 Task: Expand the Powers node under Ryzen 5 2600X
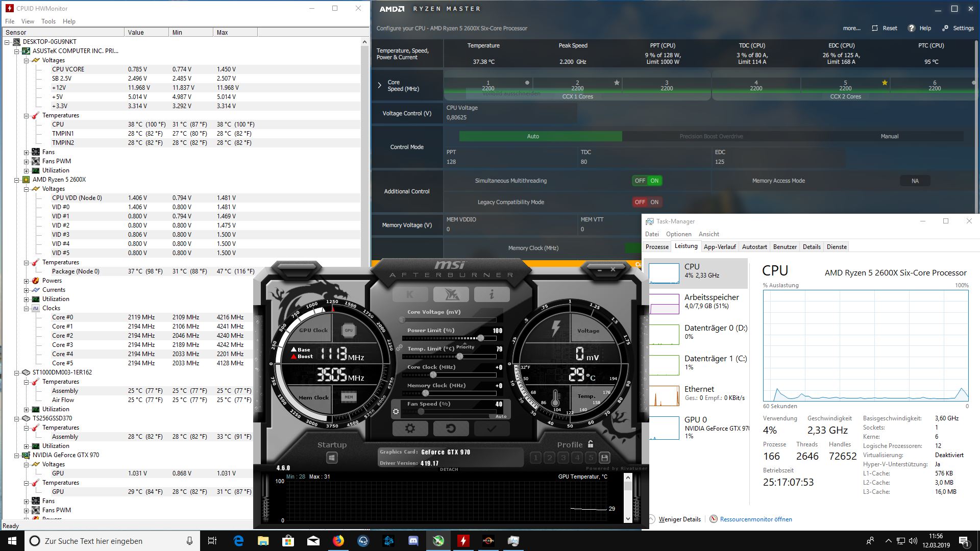tap(27, 281)
